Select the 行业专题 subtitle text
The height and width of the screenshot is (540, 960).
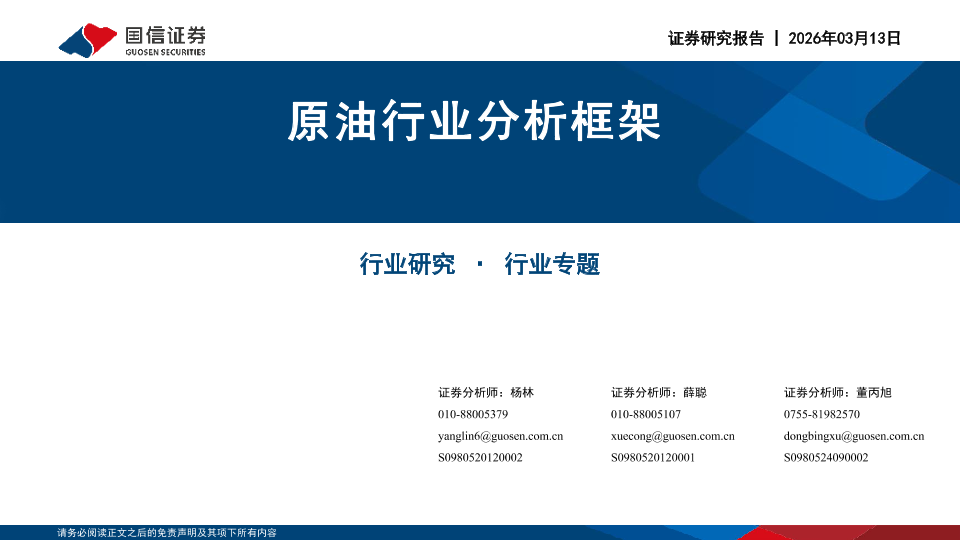pos(552,264)
